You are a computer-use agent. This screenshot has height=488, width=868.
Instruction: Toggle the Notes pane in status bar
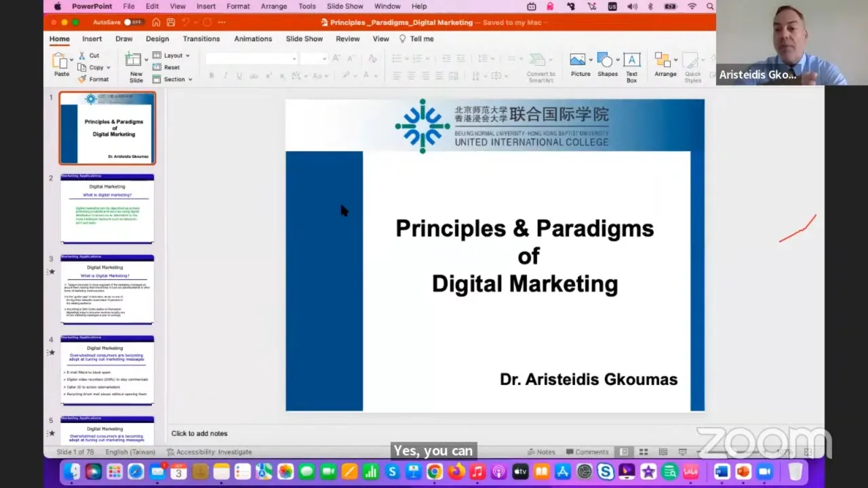click(541, 452)
